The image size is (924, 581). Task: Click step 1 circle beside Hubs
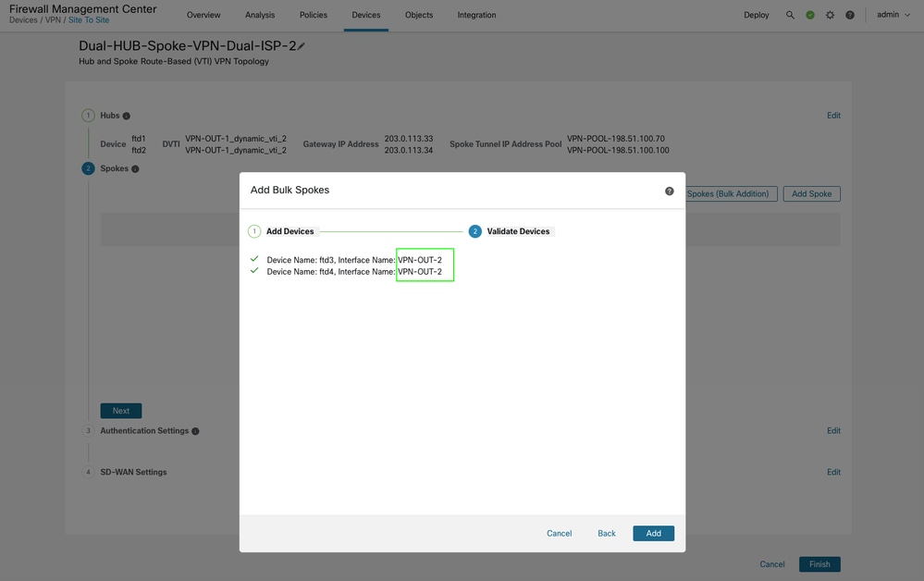[x=88, y=116]
